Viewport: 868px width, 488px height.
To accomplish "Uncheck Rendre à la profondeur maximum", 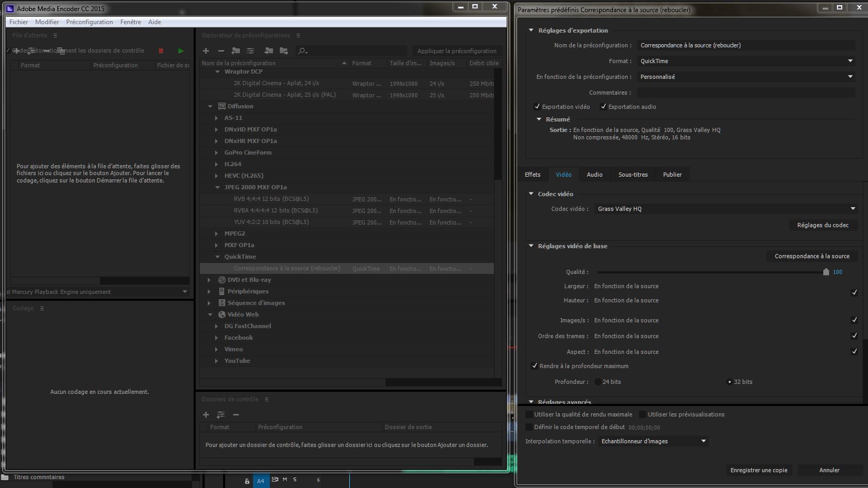I will click(534, 366).
